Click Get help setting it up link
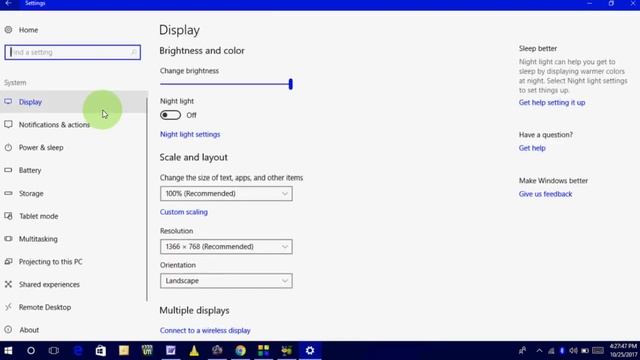The image size is (640, 360). click(552, 102)
